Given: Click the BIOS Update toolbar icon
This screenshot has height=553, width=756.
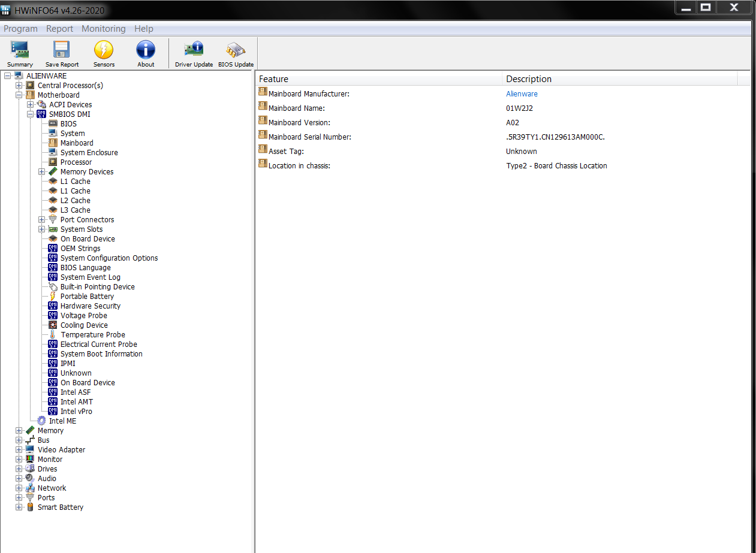Looking at the screenshot, I should coord(236,53).
